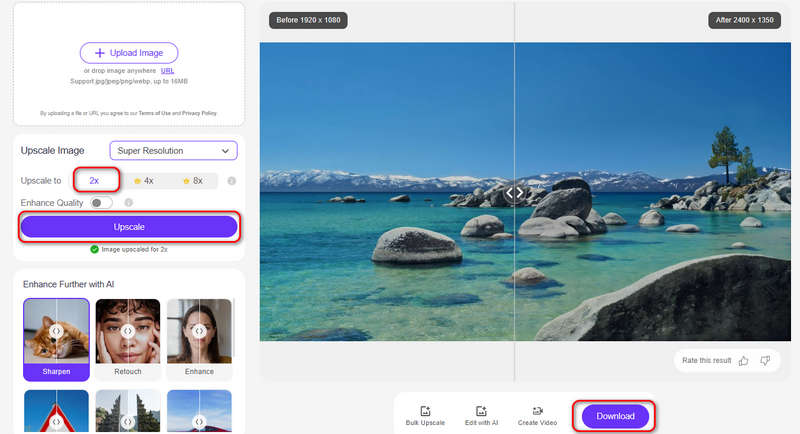Image resolution: width=800 pixels, height=434 pixels.
Task: Select the blue sky enhancement thumbnail
Action: coord(199,412)
